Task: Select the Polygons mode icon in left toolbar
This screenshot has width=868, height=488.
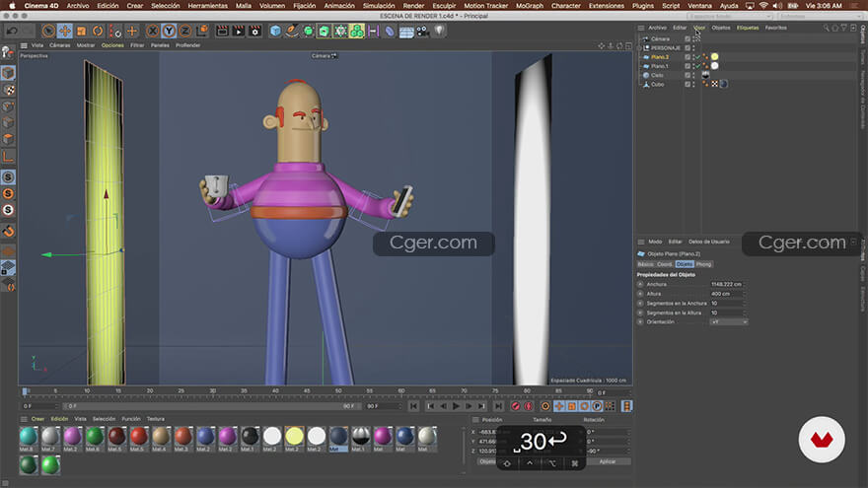Action: pos(8,139)
